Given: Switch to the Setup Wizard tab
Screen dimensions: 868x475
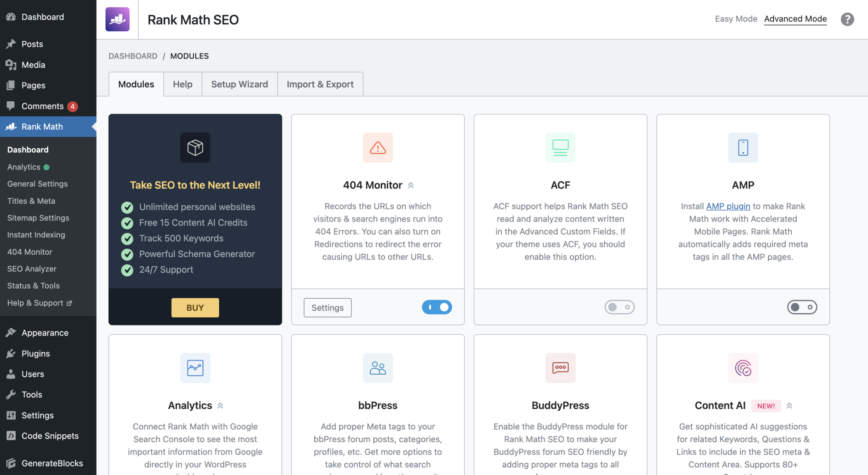Looking at the screenshot, I should coord(239,84).
